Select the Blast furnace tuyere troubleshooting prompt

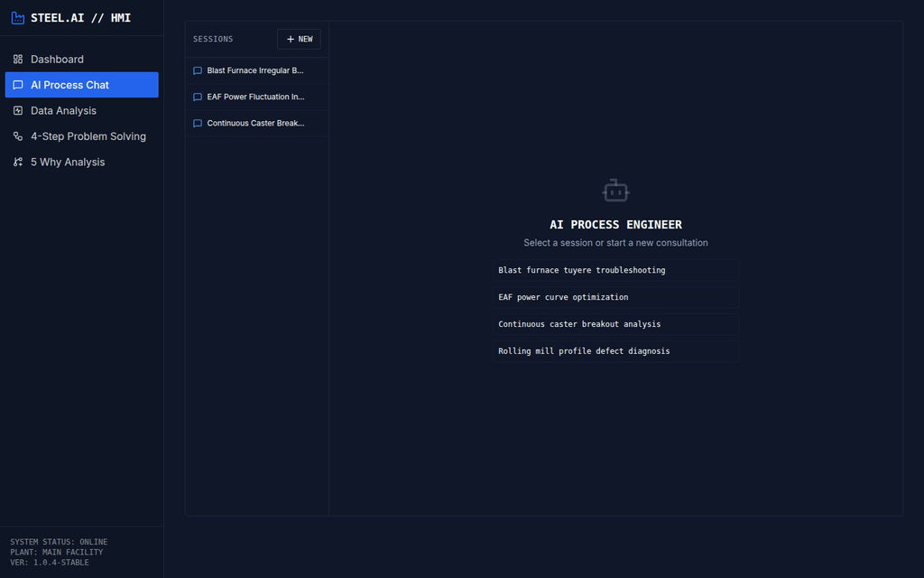[614, 270]
